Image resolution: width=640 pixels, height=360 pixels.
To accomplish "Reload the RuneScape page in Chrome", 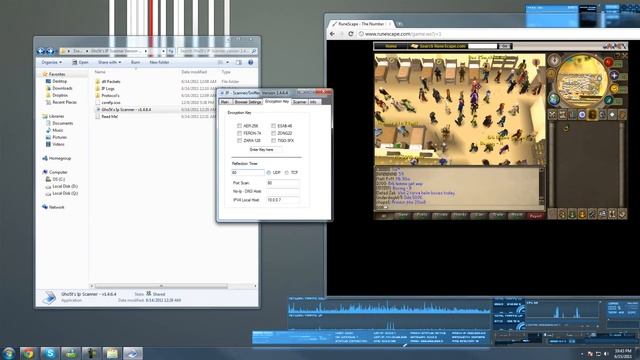I will pos(351,34).
